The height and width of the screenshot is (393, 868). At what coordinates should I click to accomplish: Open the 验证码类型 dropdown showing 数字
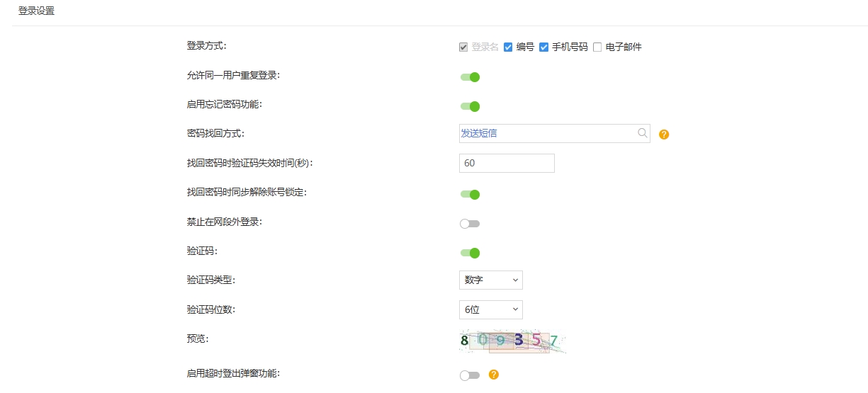coord(490,280)
